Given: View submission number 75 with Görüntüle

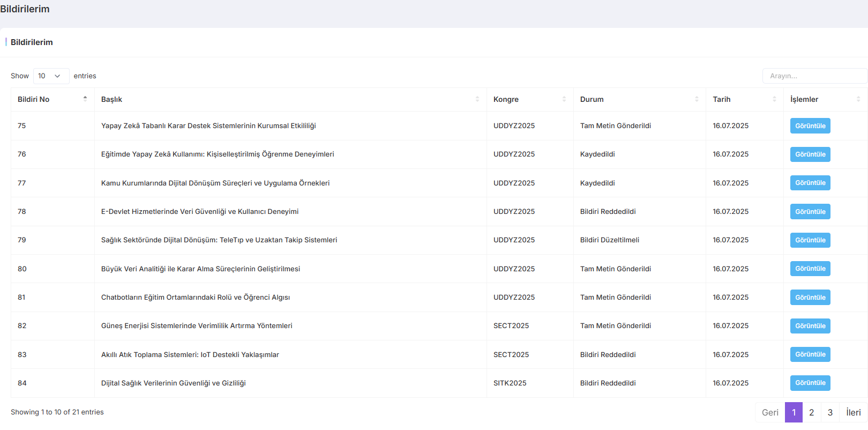Looking at the screenshot, I should [x=810, y=126].
